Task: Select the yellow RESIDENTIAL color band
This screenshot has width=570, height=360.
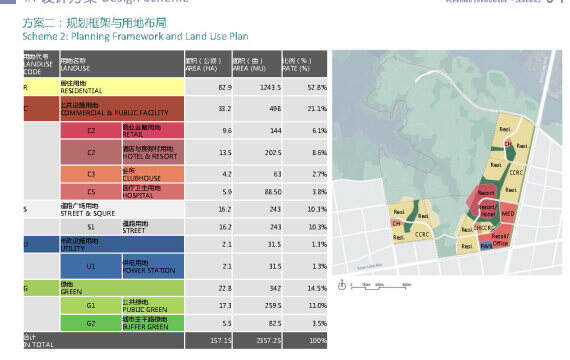Action: pyautogui.click(x=104, y=87)
